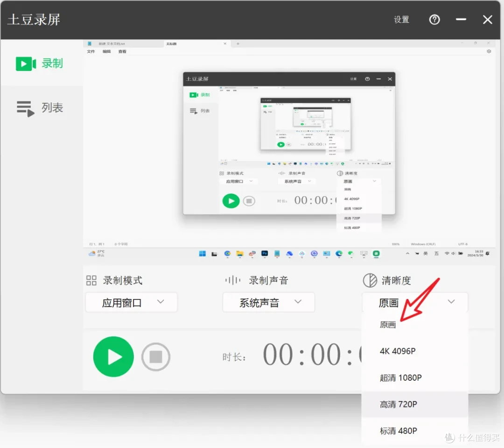
Task: Open the 设置 settings in the title bar
Action: [401, 20]
